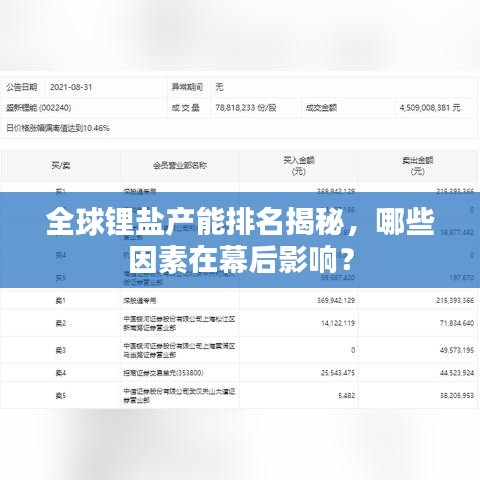Screen dimensions: 480x480
Task: Select the 无 value beside 异常期间
Action: coord(219,87)
